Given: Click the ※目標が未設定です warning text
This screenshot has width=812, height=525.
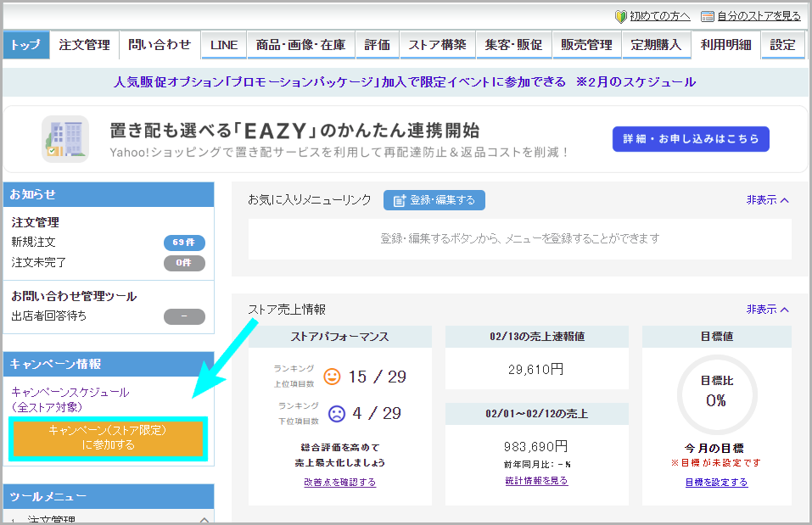Looking at the screenshot, I should point(716,463).
